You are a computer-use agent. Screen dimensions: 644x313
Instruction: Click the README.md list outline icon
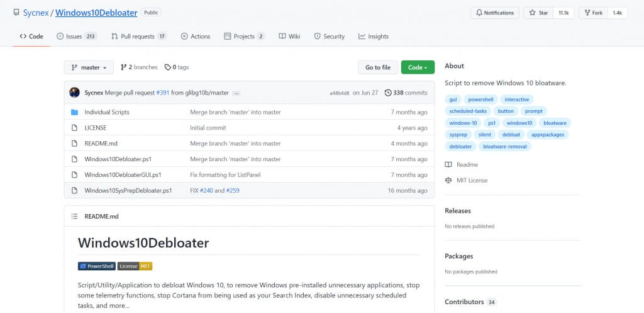[74, 216]
